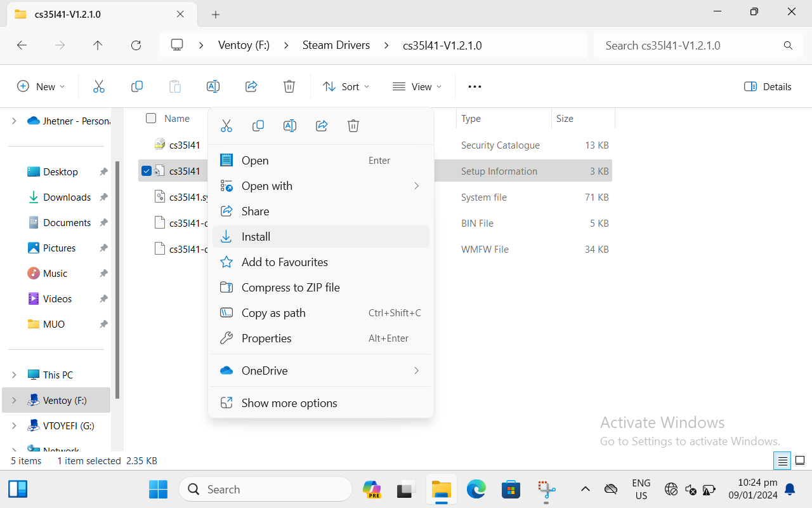The width and height of the screenshot is (812, 508).
Task: Open the See more ellipsis toolbar menu
Action: tap(475, 86)
